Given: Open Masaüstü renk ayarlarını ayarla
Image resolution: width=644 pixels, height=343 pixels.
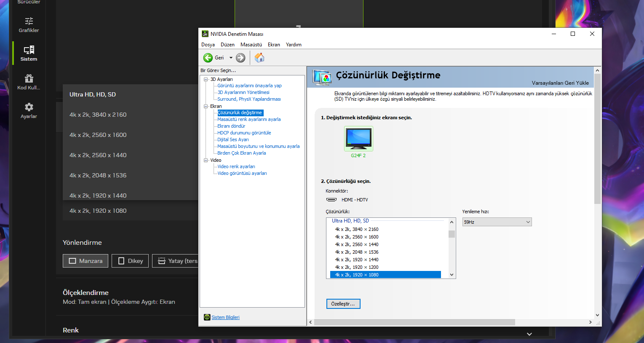Looking at the screenshot, I should pyautogui.click(x=249, y=119).
